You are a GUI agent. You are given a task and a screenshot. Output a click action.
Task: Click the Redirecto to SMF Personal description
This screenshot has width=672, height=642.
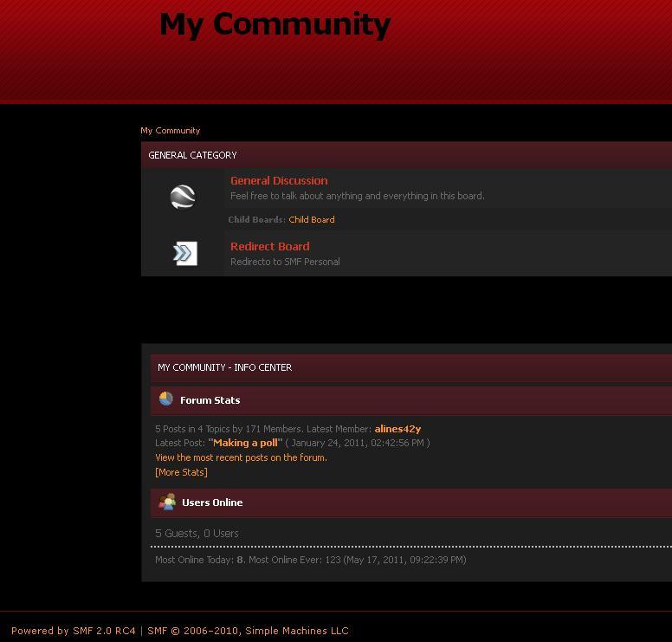pyautogui.click(x=285, y=262)
